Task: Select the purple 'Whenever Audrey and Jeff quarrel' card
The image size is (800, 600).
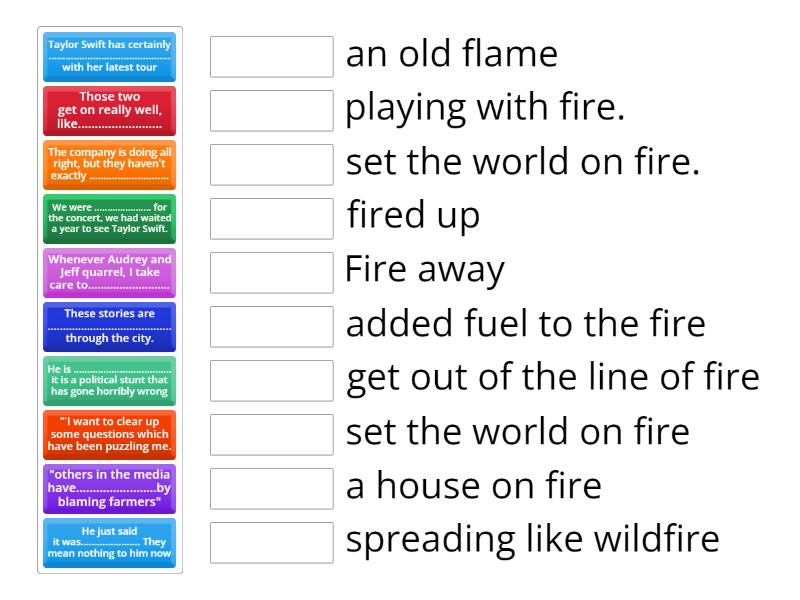Action: (x=109, y=273)
